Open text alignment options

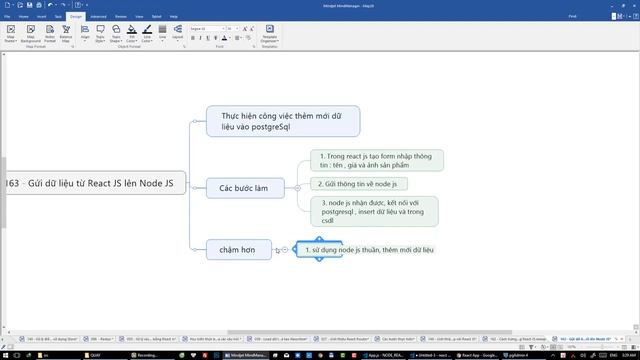coord(237,38)
